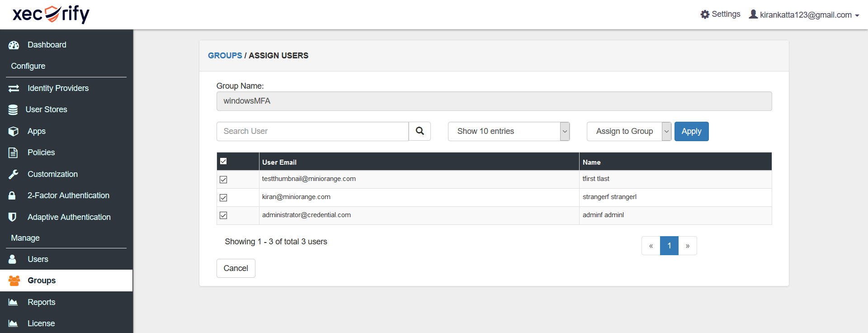
Task: Click the xecurify logo
Action: coord(51,14)
